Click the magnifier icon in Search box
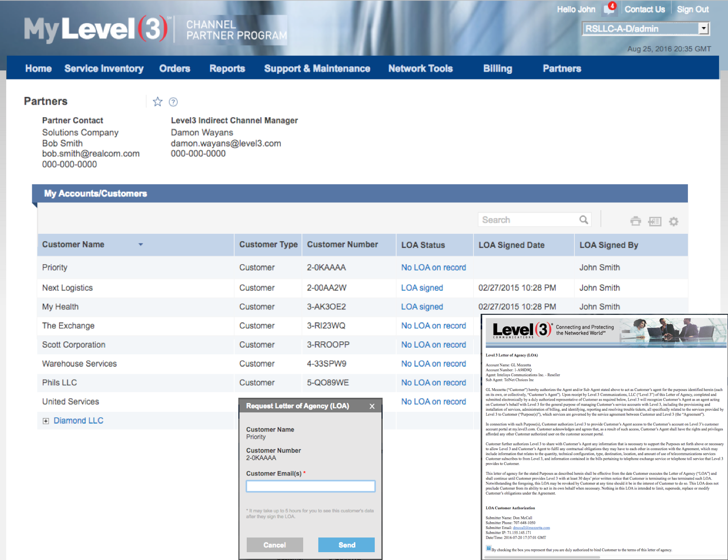This screenshot has width=728, height=560. coord(584,220)
